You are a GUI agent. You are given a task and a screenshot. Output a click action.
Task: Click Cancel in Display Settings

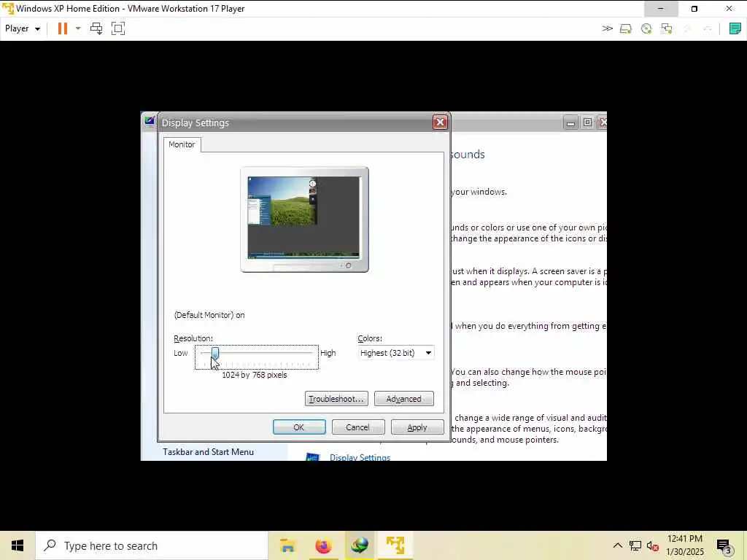[357, 427]
